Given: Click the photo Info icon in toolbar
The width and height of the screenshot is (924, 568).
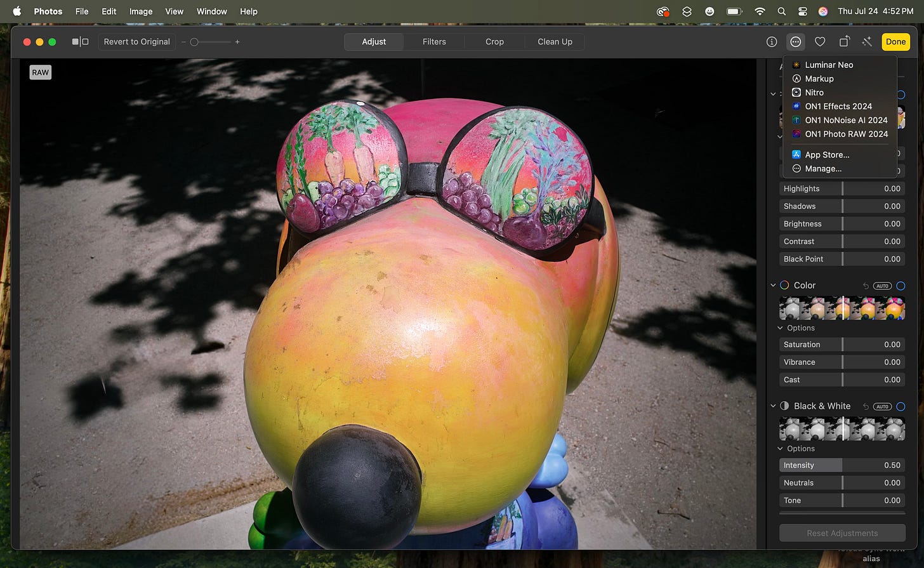Looking at the screenshot, I should [x=772, y=42].
